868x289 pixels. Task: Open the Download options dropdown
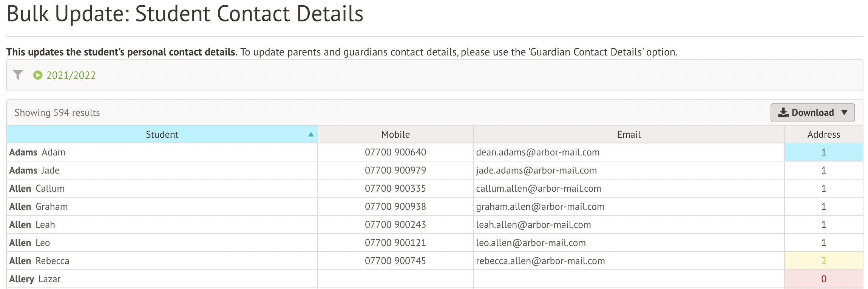[x=845, y=112]
